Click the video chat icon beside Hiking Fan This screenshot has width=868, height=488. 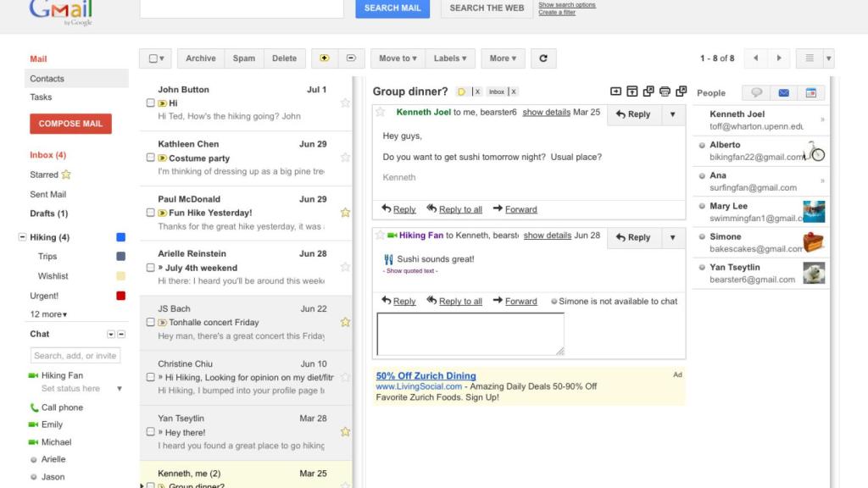pos(32,375)
